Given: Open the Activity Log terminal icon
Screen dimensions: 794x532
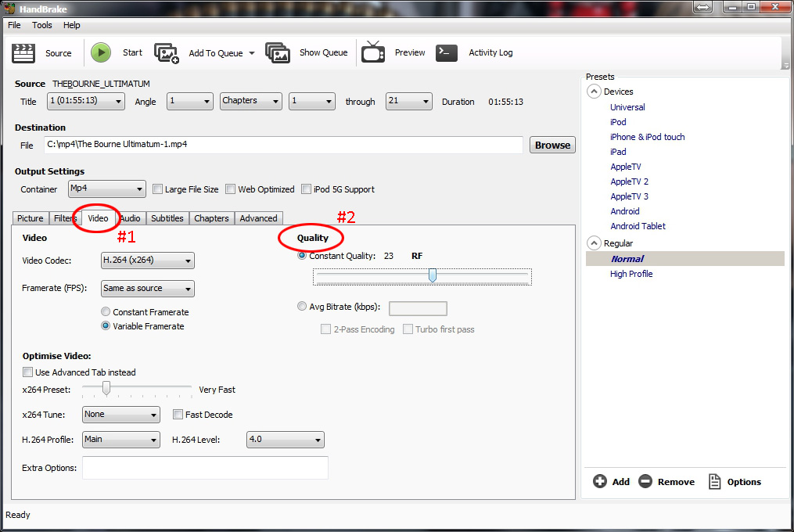Looking at the screenshot, I should [x=447, y=52].
